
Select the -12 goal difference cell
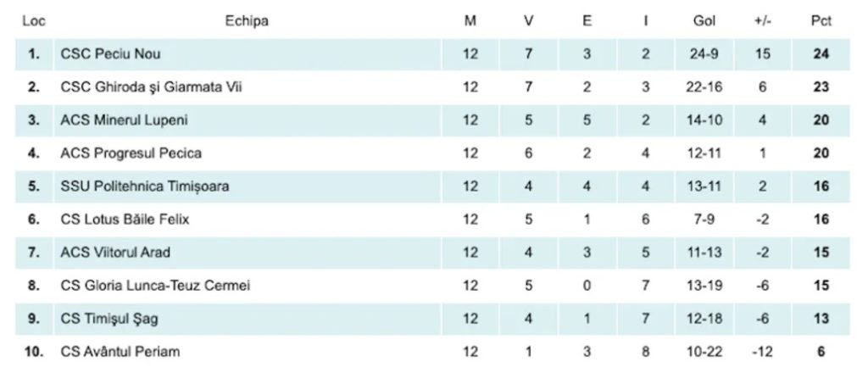tap(762, 352)
